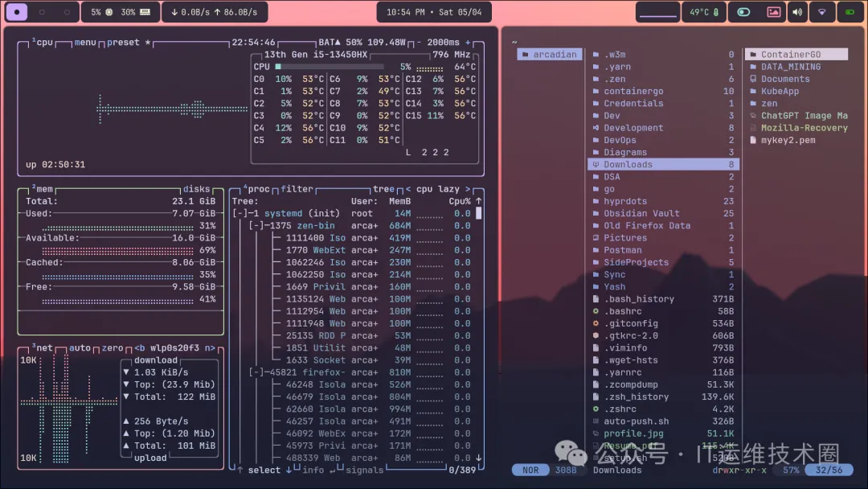Click the 49°C temperature indicator
This screenshot has height=489, width=868.
703,12
